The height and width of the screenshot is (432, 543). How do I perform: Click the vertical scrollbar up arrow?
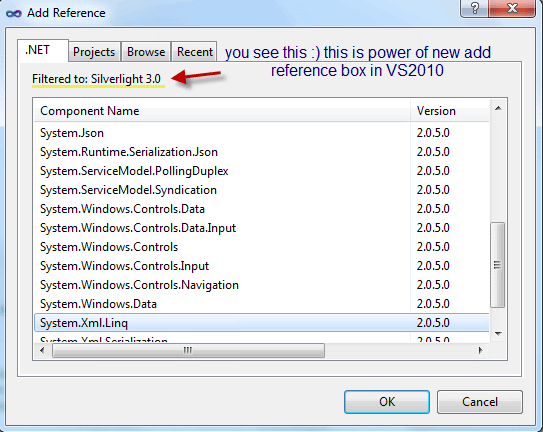tap(498, 108)
